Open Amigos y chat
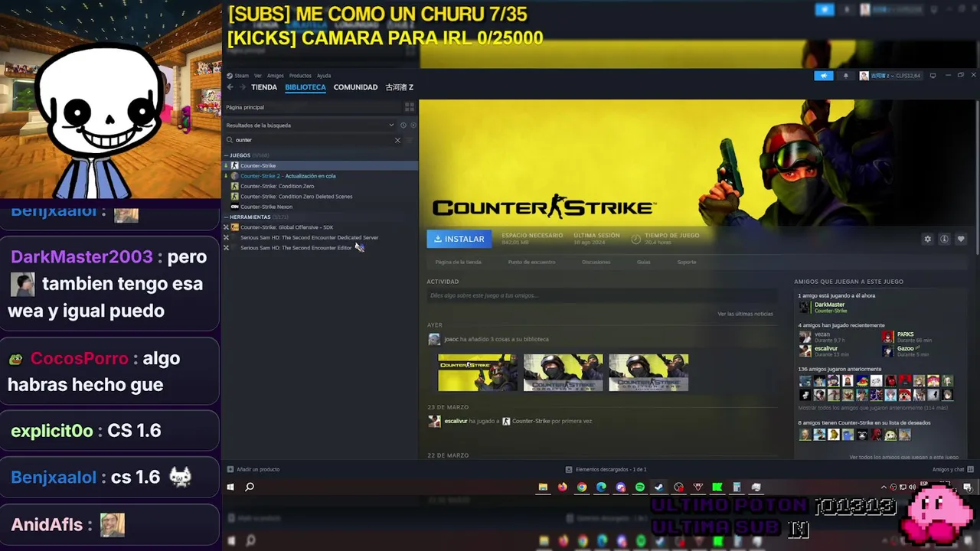The image size is (980, 551). [952, 469]
